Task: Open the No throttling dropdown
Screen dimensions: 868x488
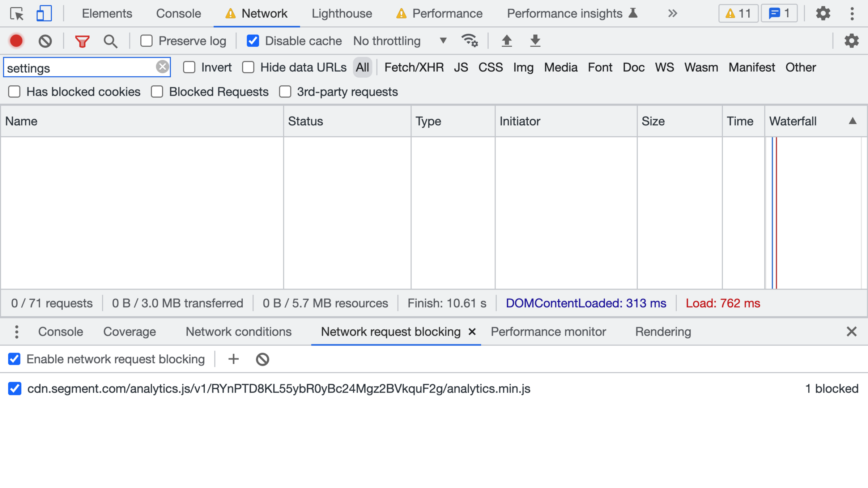Action: click(400, 41)
